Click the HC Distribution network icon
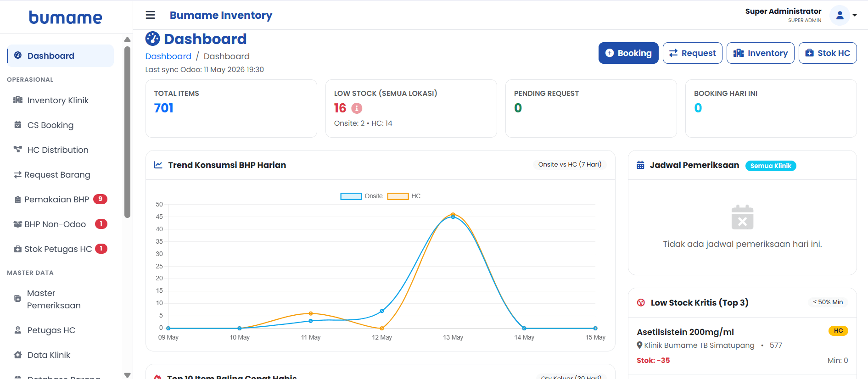The image size is (868, 379). (x=18, y=149)
